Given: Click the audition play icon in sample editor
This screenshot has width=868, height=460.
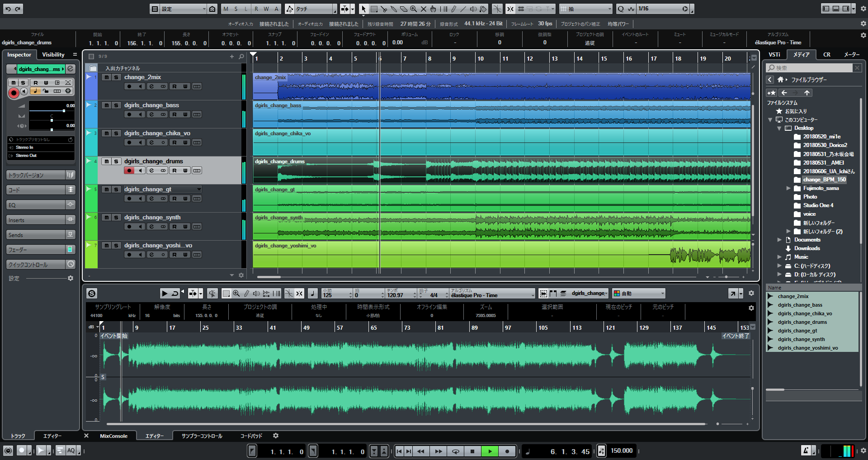Looking at the screenshot, I should coord(165,293).
